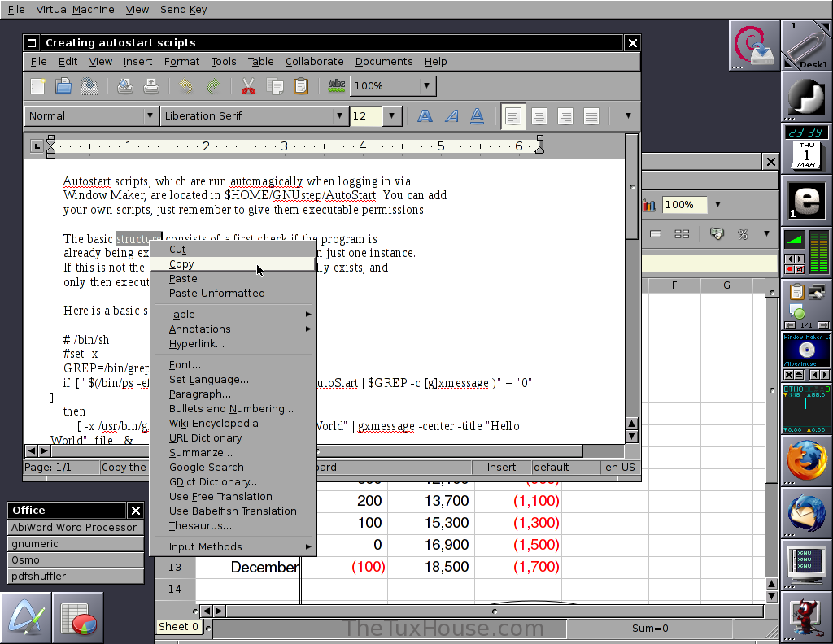Expand the AbiWord 100% zoom dropdown
Image resolution: width=833 pixels, height=644 pixels.
[426, 85]
